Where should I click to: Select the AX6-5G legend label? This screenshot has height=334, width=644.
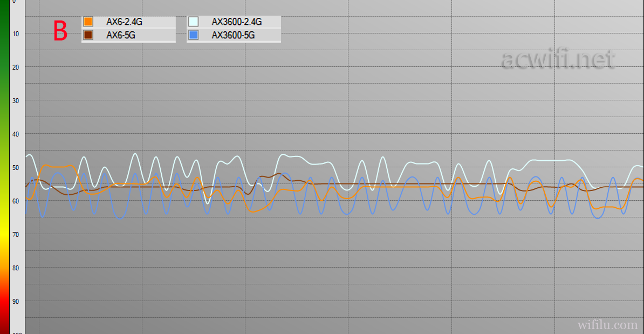[121, 35]
